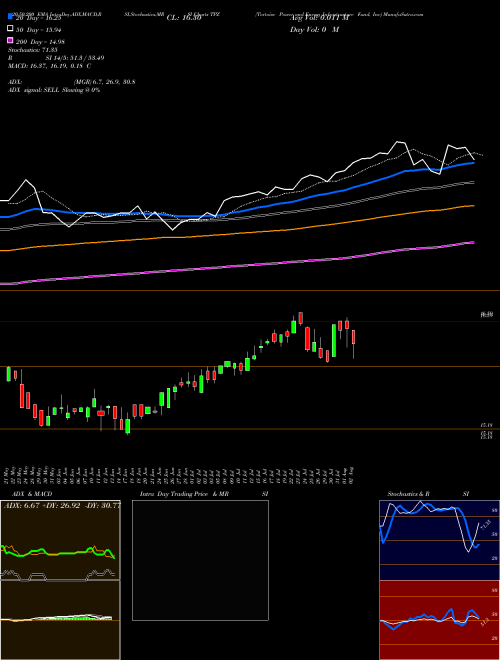
Task: Open the ADX line chart panel
Action: tap(60, 540)
